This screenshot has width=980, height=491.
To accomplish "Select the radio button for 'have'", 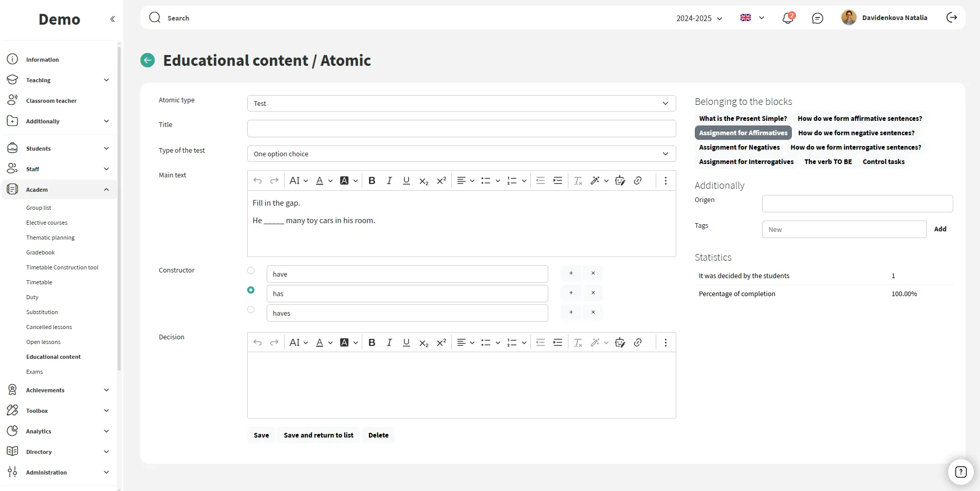I will [x=251, y=270].
